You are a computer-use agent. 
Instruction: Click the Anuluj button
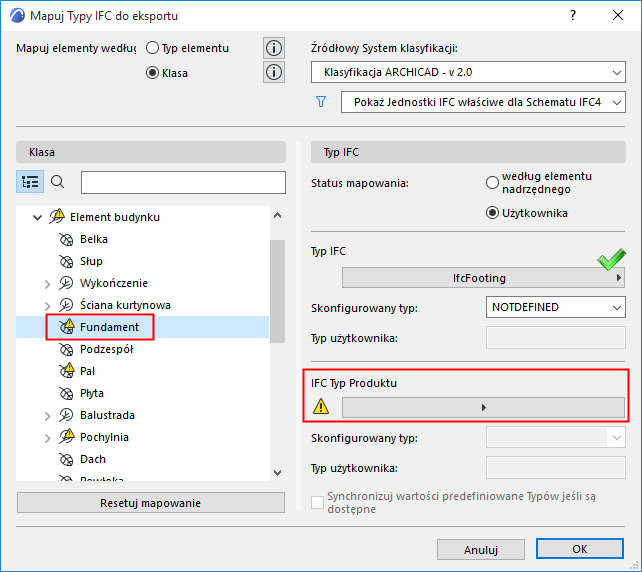[x=481, y=549]
